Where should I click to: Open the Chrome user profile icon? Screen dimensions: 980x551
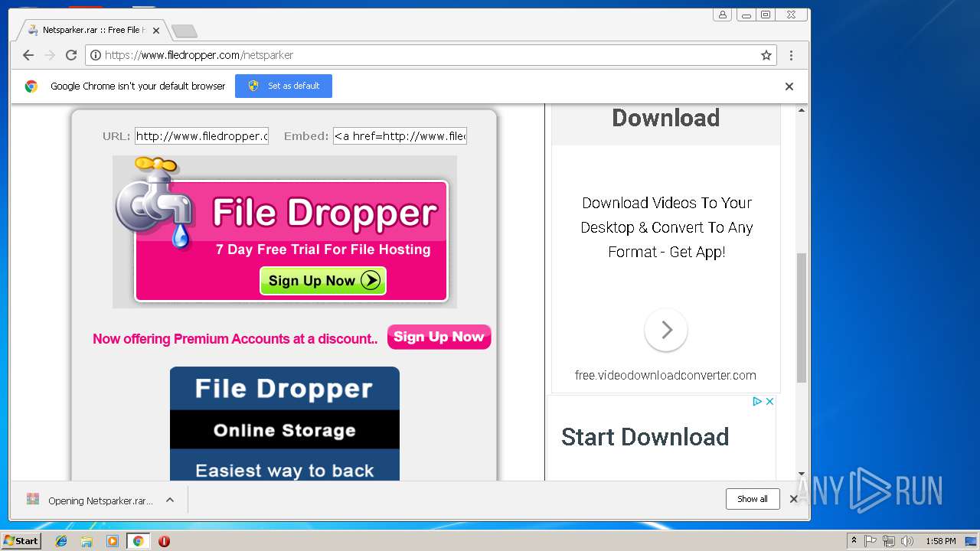click(x=722, y=15)
